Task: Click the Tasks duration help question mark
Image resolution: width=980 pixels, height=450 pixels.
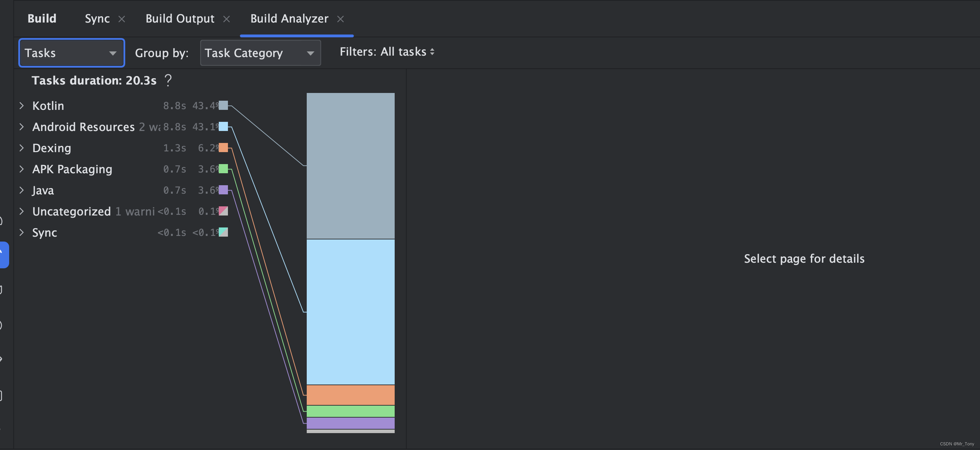Action: [168, 80]
